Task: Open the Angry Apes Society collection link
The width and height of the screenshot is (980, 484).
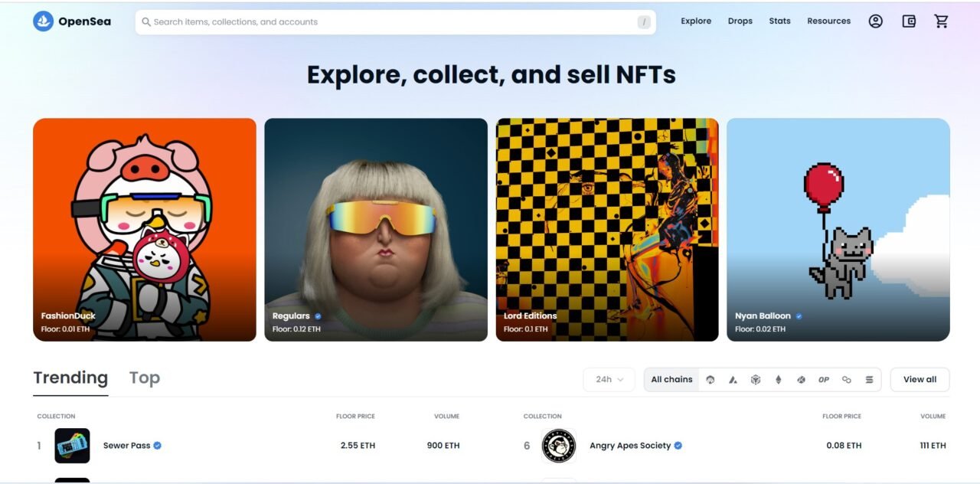Action: [x=630, y=446]
